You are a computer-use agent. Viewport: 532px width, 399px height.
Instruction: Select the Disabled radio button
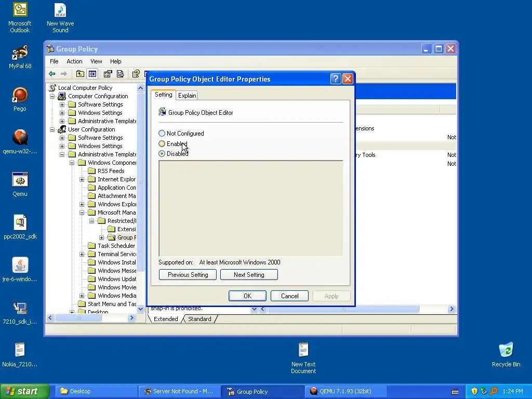(162, 154)
